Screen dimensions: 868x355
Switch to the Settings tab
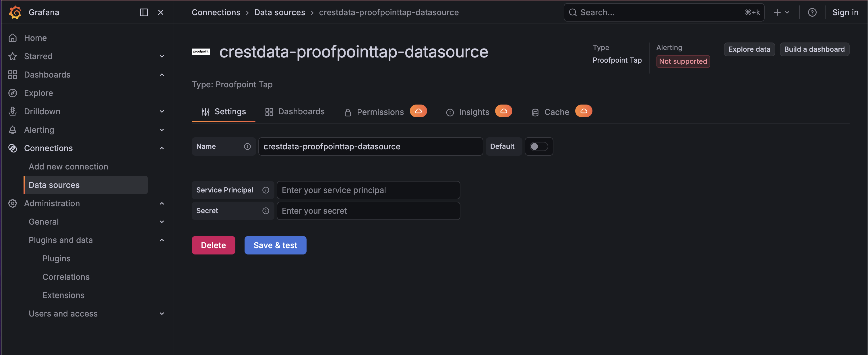(x=223, y=112)
